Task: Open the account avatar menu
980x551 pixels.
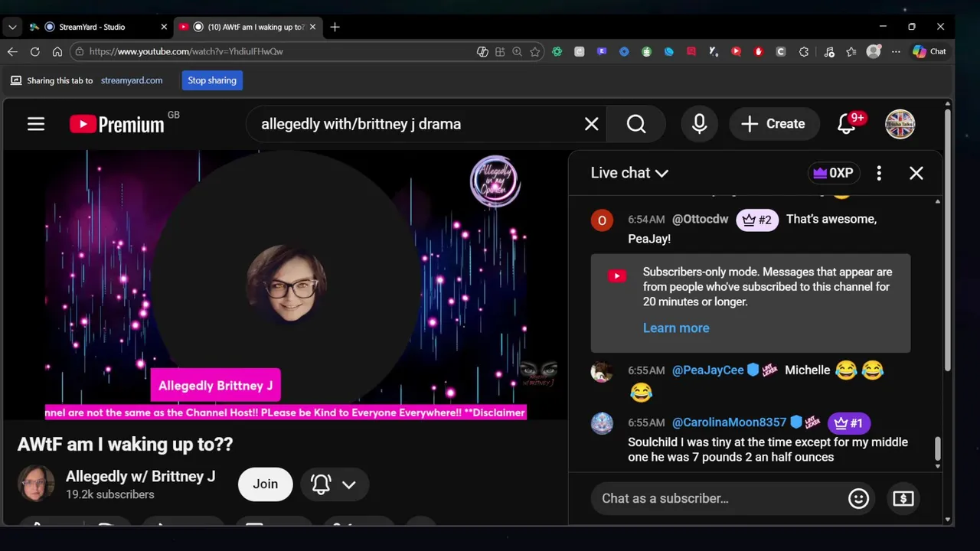Action: coord(900,124)
